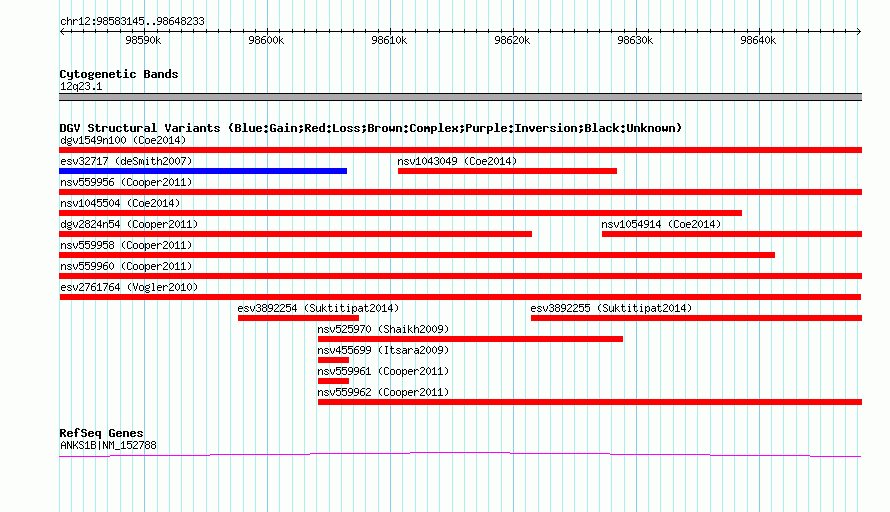Click the red bar under esv2761764
The width and height of the screenshot is (890, 512).
click(x=460, y=297)
